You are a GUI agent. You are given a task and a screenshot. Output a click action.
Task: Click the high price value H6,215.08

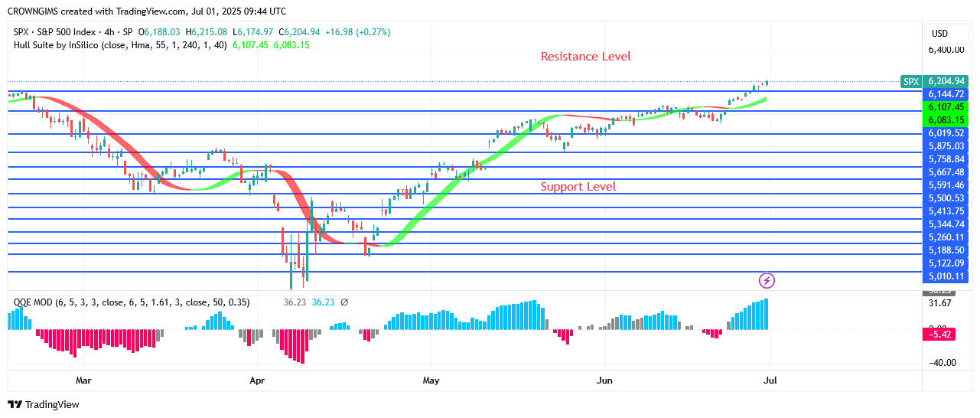click(207, 32)
